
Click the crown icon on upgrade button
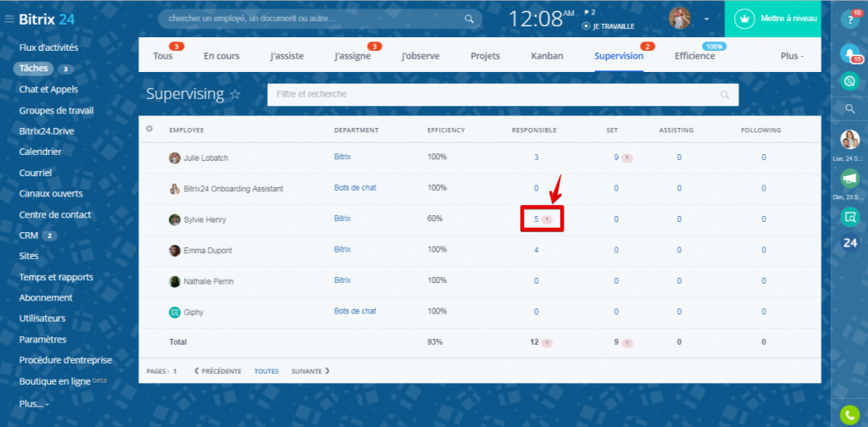tap(744, 19)
